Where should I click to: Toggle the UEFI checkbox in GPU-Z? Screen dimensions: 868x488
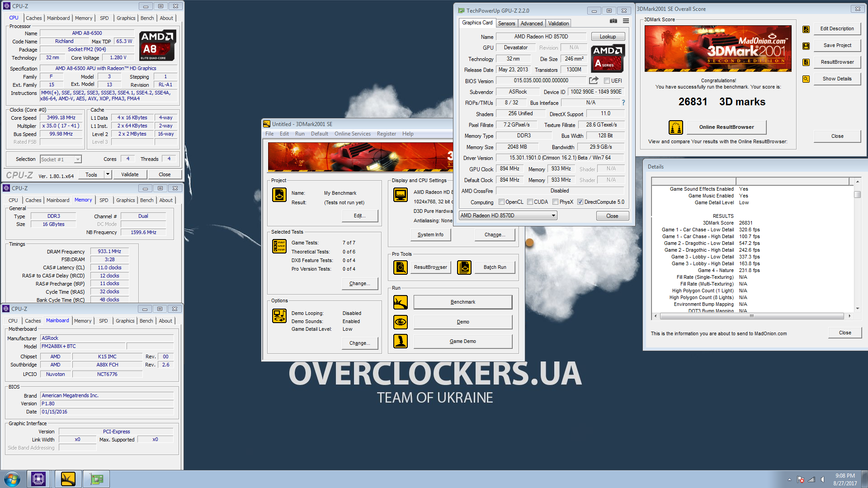pyautogui.click(x=607, y=81)
